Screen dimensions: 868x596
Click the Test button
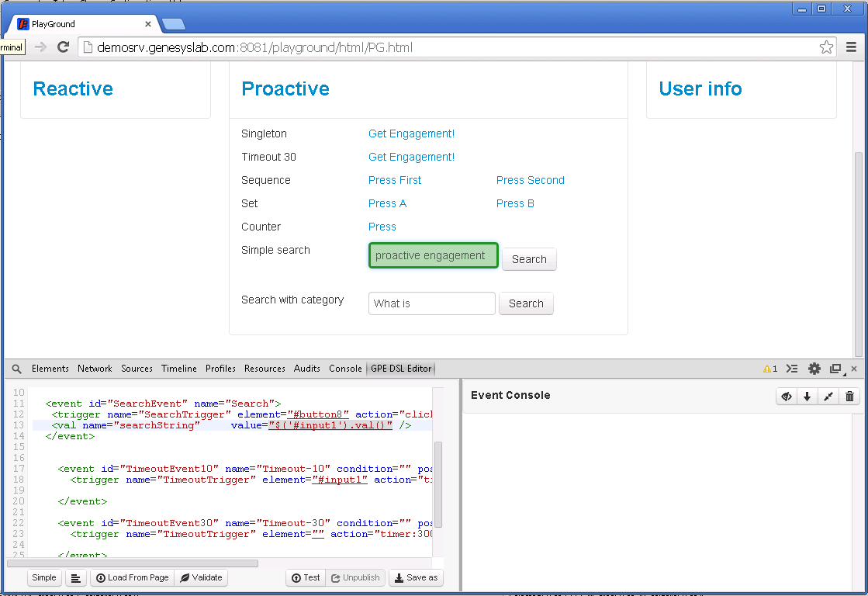point(306,577)
